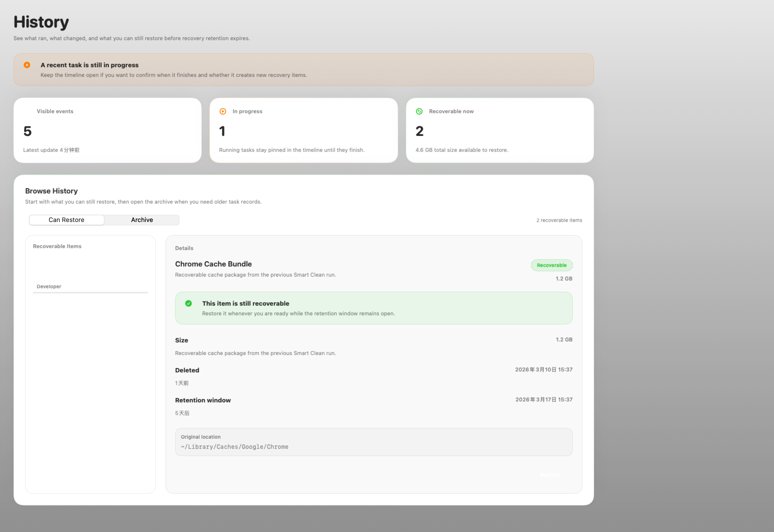Click the 'A recent task is still in progress' banner
The width and height of the screenshot is (774, 532).
pyautogui.click(x=303, y=70)
